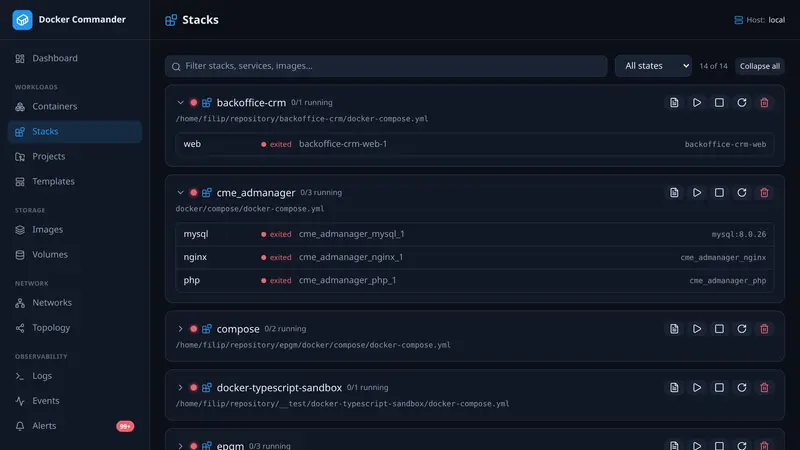Start the compose stack

696,329
